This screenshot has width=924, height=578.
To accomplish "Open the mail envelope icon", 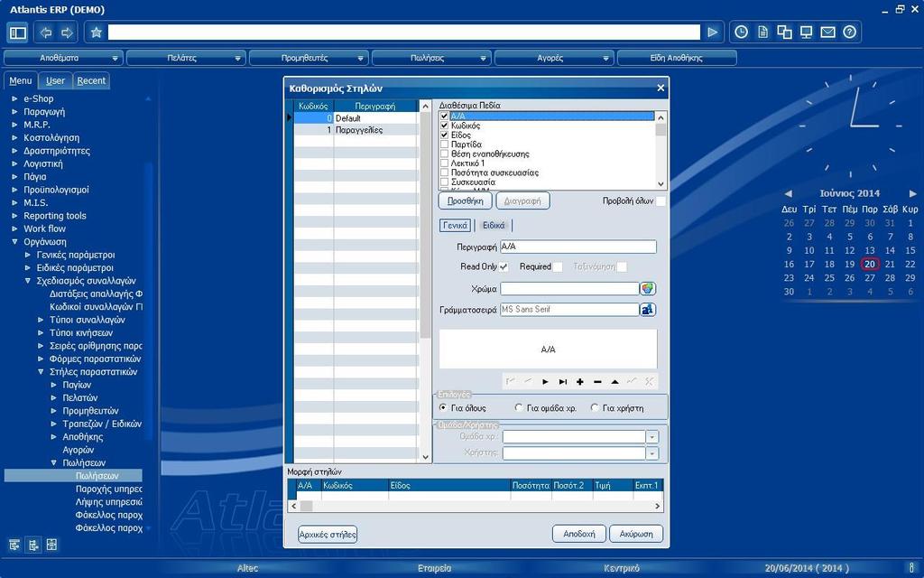I will point(828,33).
